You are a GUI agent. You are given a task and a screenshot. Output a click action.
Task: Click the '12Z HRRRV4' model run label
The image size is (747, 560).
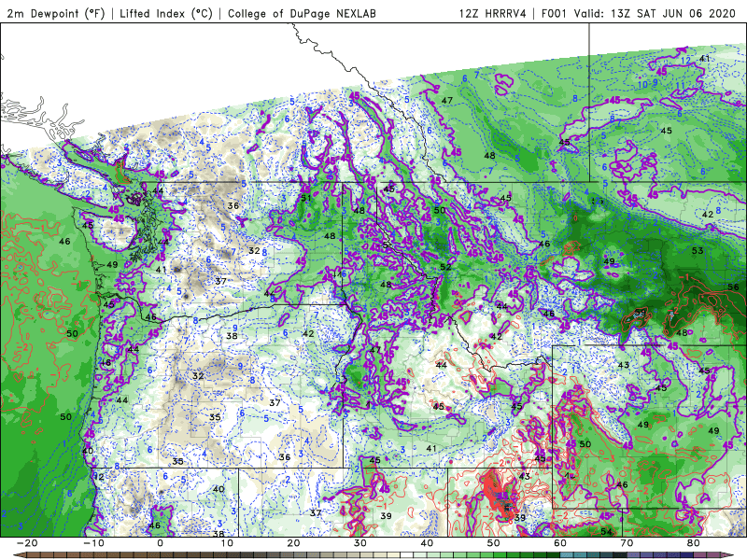pos(493,14)
